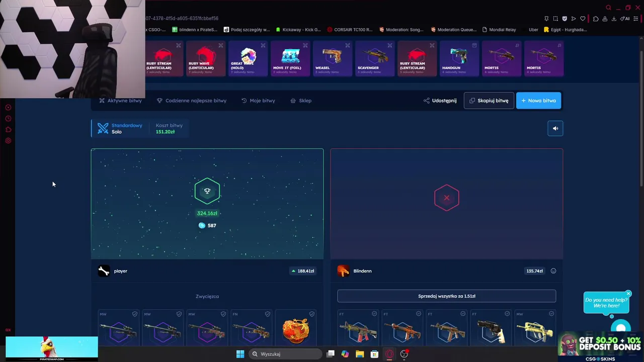Open the history clock icon in sidebar
Screen dimensions: 644x362
[x=8, y=119]
